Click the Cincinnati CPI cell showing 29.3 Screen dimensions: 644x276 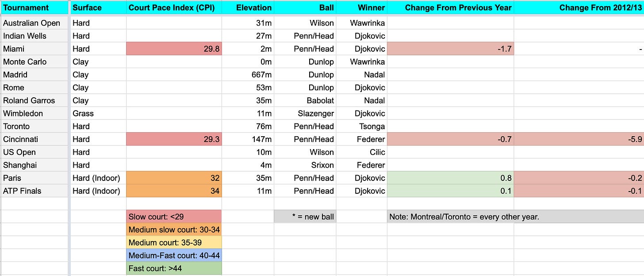click(174, 139)
